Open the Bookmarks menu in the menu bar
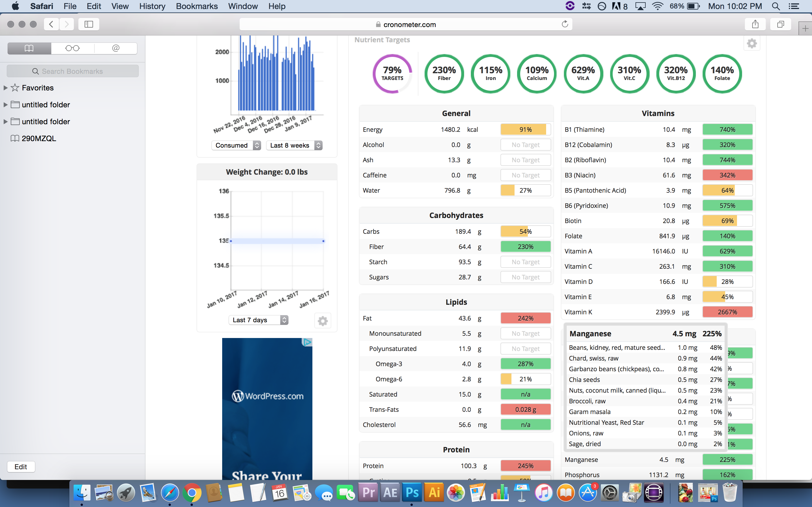The height and width of the screenshot is (507, 812). pos(197,6)
